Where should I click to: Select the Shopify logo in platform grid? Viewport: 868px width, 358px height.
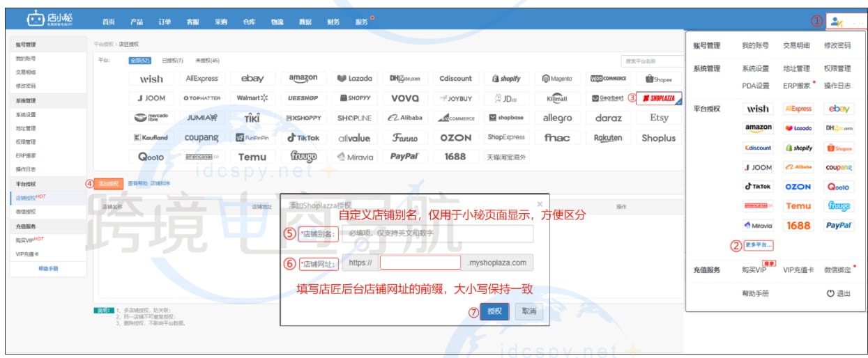click(506, 79)
